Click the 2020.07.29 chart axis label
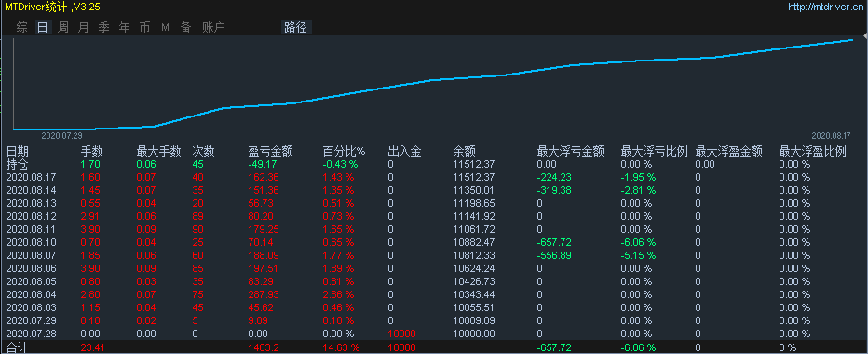The image size is (868, 354). coord(62,135)
